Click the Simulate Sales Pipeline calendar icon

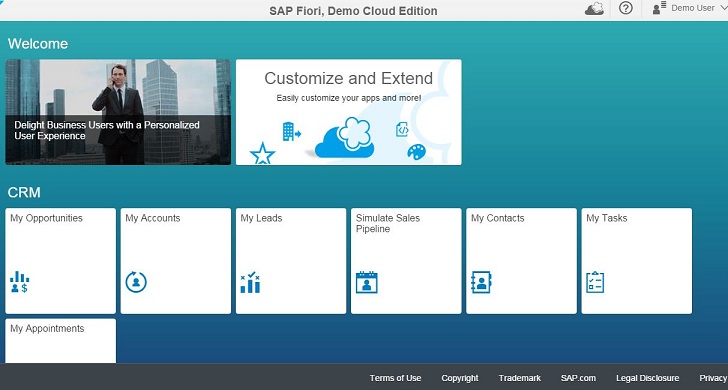[x=367, y=282]
